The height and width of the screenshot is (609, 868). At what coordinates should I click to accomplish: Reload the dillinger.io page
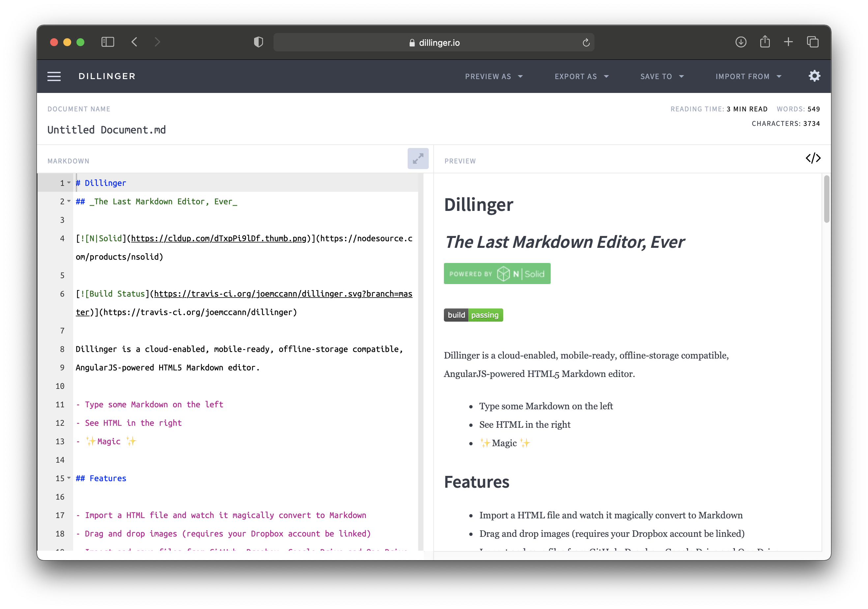586,42
